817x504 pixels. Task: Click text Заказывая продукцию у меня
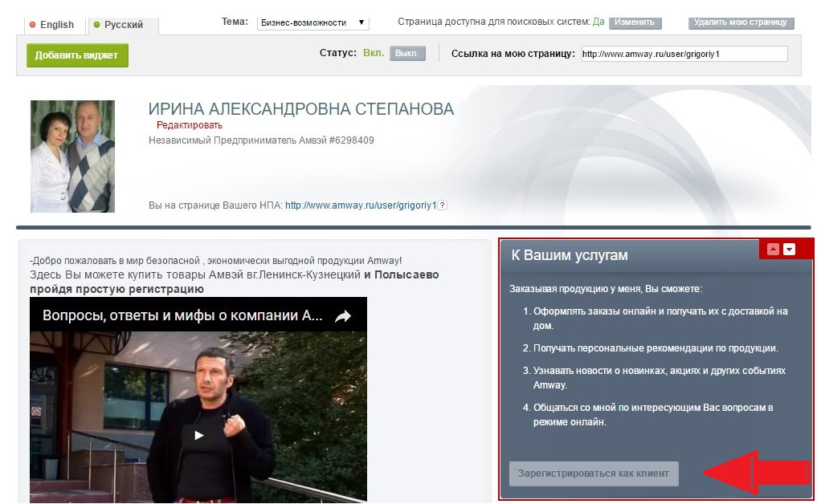tap(606, 288)
